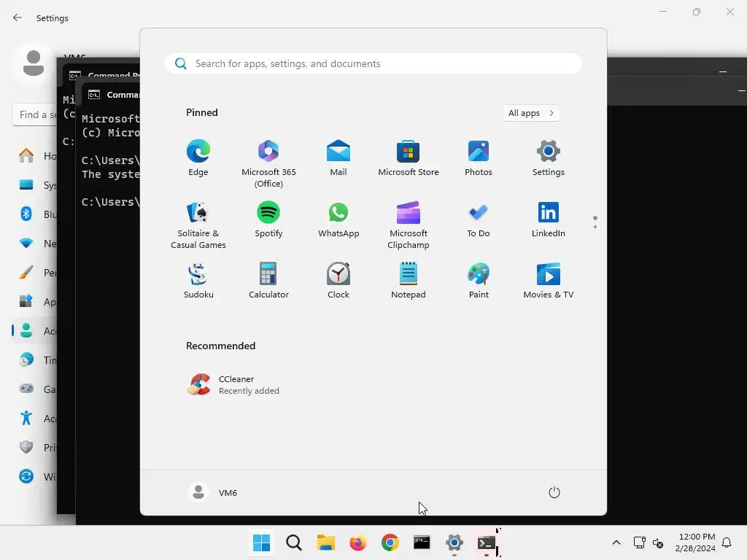The height and width of the screenshot is (560, 747).
Task: Open Paint
Action: 479,281
